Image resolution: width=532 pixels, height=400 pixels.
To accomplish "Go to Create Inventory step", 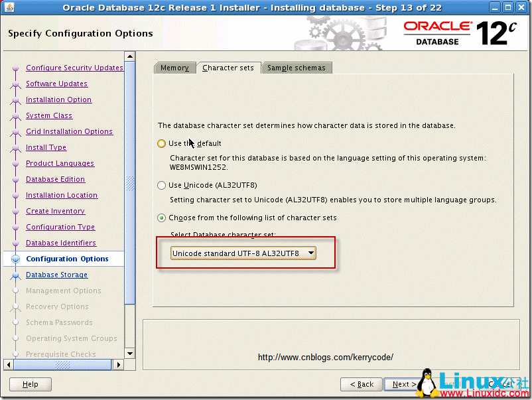I will point(55,211).
